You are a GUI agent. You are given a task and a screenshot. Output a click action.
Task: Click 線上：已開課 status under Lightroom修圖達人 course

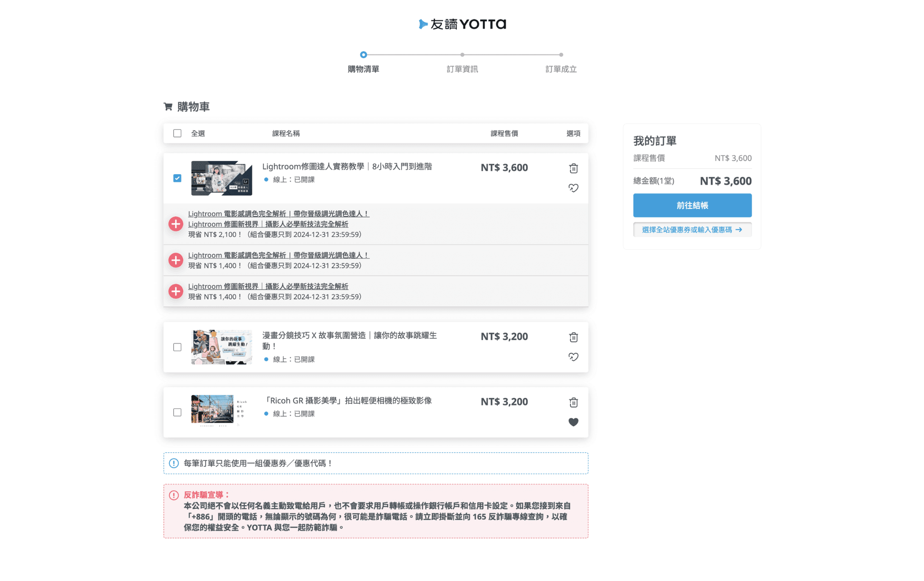(x=294, y=180)
